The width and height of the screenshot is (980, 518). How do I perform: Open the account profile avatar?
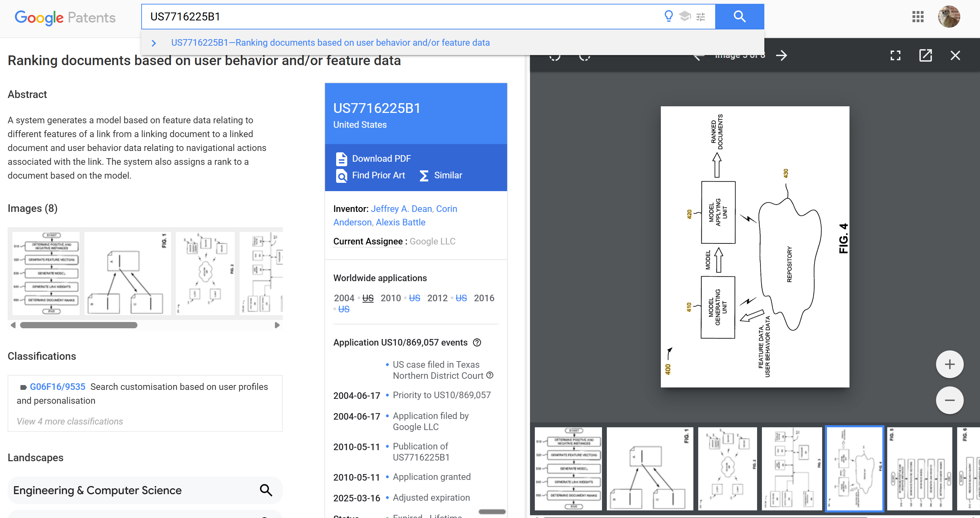949,17
